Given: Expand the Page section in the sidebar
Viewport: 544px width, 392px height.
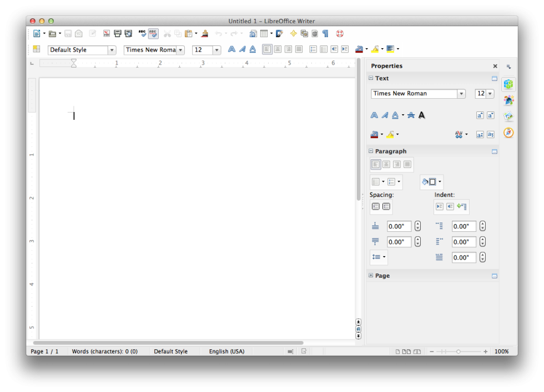Looking at the screenshot, I should [371, 276].
